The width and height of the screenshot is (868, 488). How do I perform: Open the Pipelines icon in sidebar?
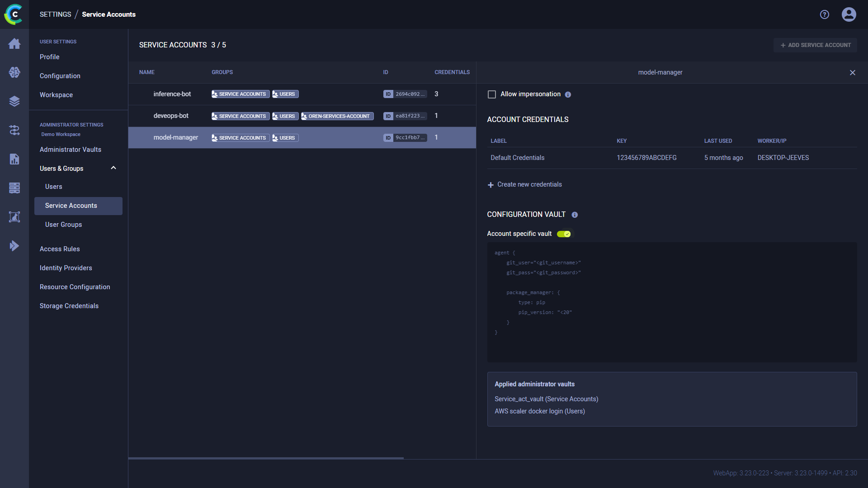[14, 130]
